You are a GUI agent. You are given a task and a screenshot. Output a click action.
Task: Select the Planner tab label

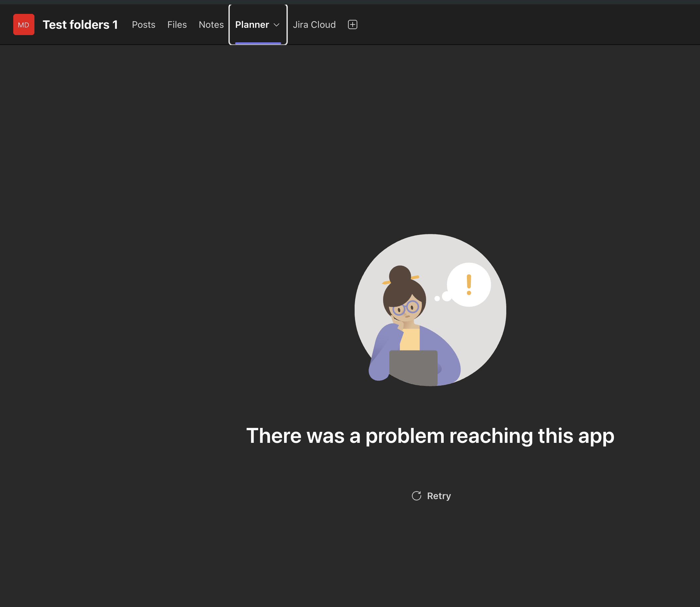click(252, 25)
